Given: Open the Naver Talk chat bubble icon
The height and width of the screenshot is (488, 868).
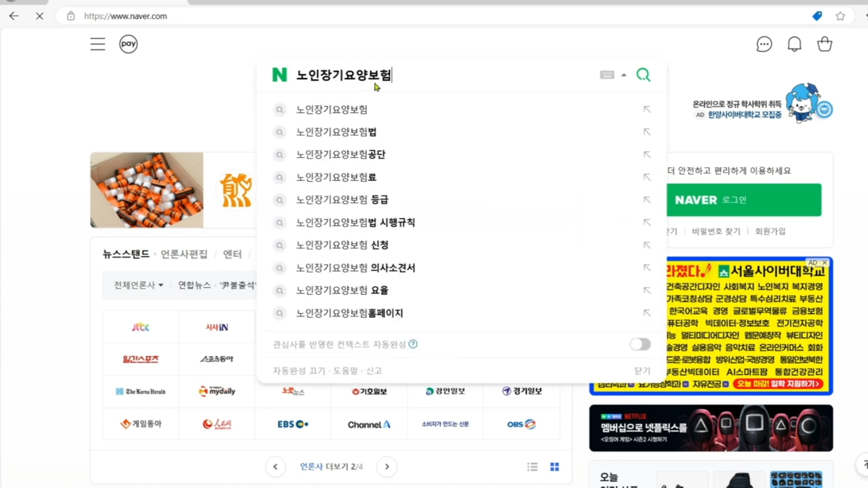Looking at the screenshot, I should (x=764, y=44).
